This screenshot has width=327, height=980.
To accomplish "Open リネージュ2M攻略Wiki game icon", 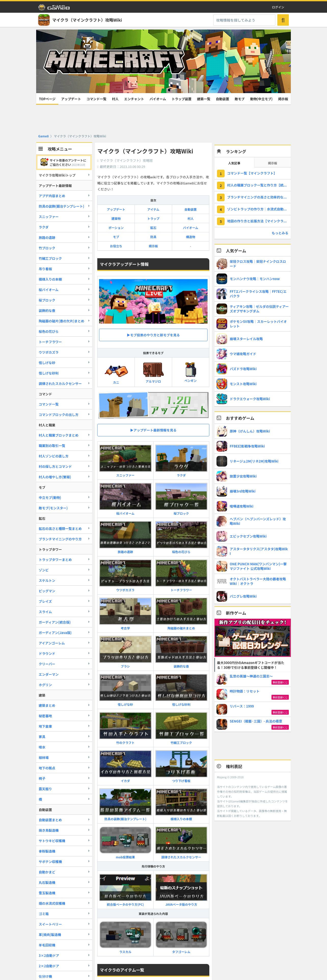I will click(x=222, y=462).
